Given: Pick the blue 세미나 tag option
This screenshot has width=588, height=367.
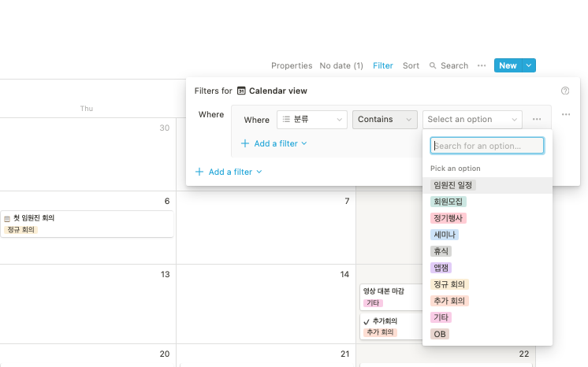Looking at the screenshot, I should click(x=445, y=235).
